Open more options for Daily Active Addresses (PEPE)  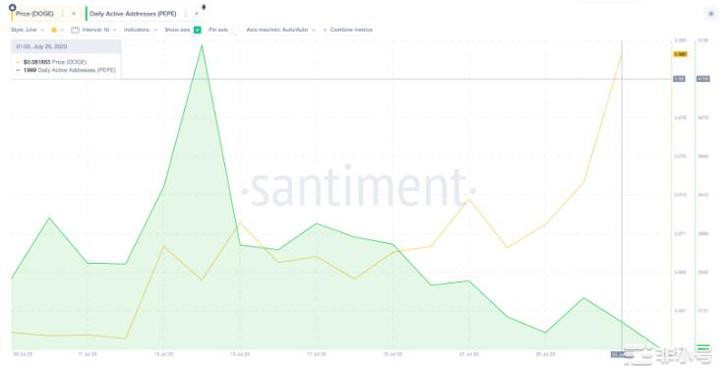(186, 14)
